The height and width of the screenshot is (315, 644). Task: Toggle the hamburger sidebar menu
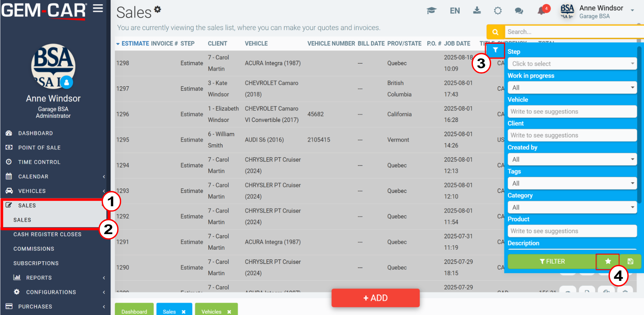(98, 8)
